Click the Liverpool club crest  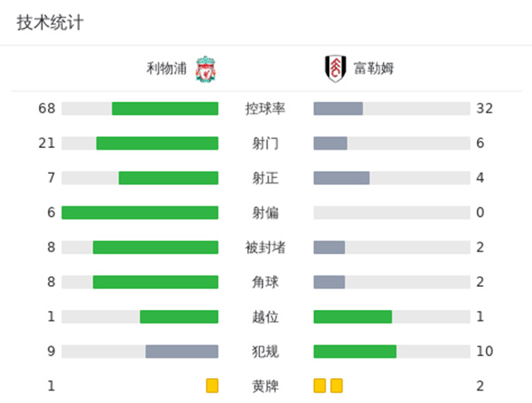click(207, 68)
